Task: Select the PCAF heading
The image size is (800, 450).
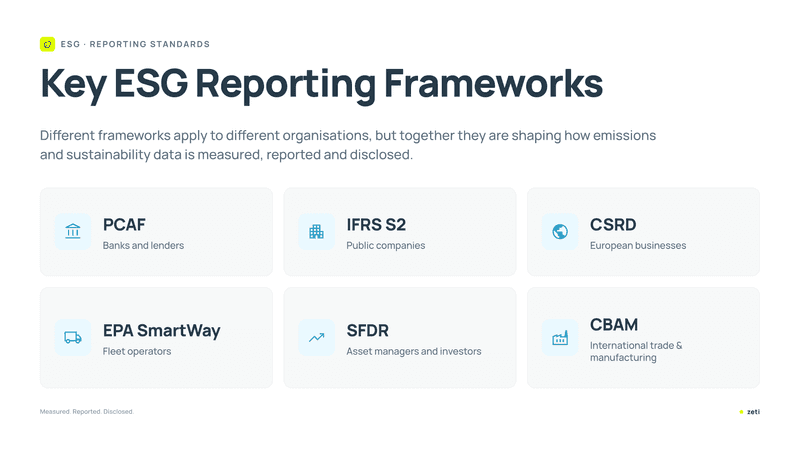Action: 124,224
